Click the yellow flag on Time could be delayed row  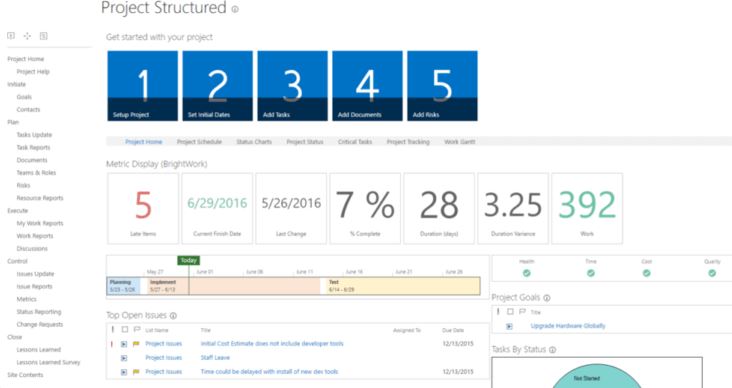136,372
